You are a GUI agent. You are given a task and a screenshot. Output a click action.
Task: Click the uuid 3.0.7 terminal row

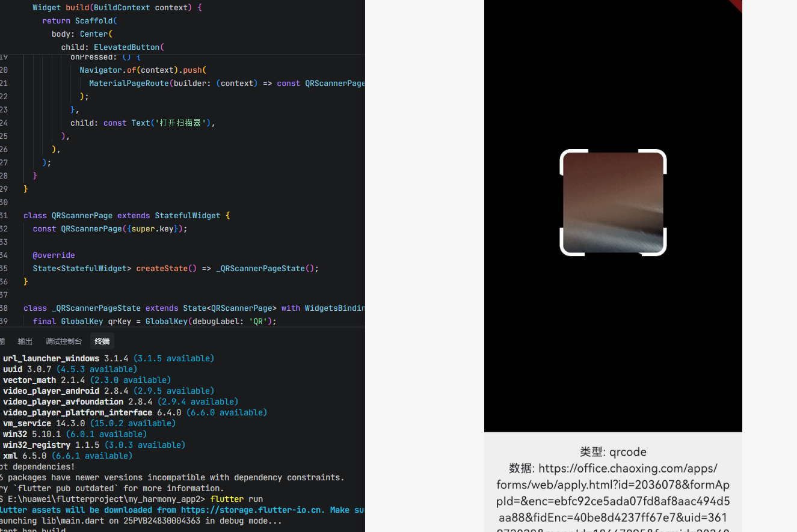70,369
